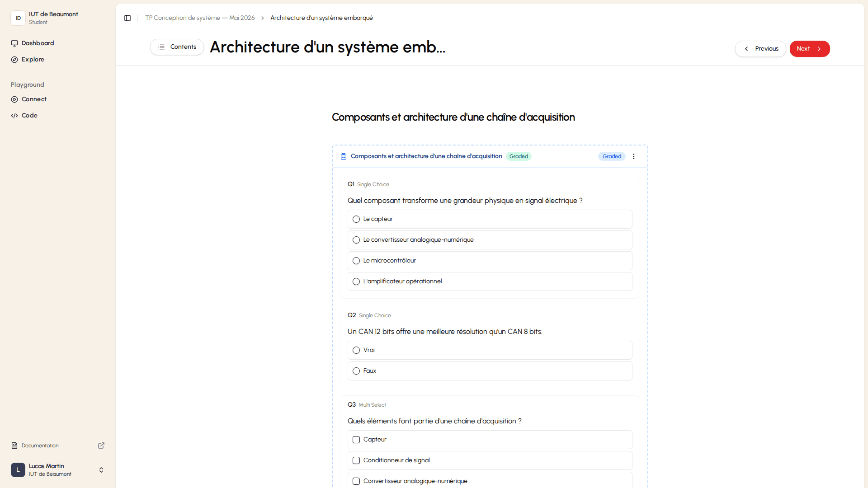This screenshot has height=488, width=868.
Task: Click the external link icon beside Documentation
Action: pyautogui.click(x=101, y=446)
